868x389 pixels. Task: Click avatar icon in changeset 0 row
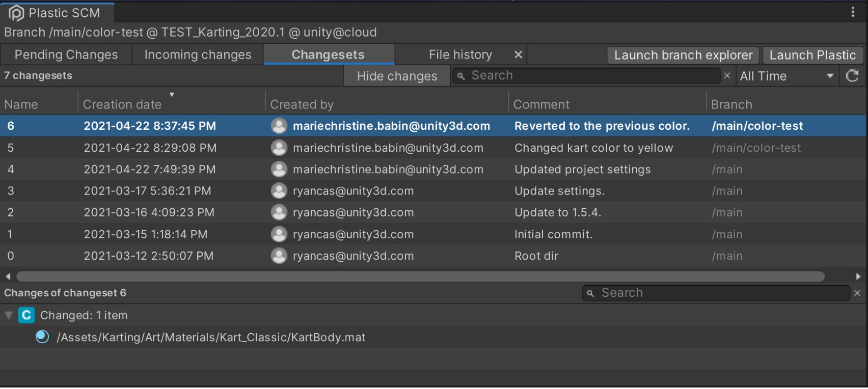click(x=279, y=256)
